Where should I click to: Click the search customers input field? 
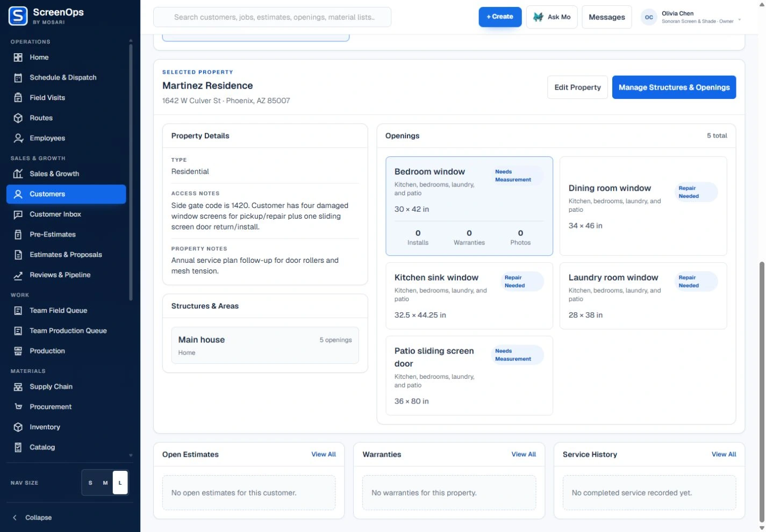click(x=273, y=17)
